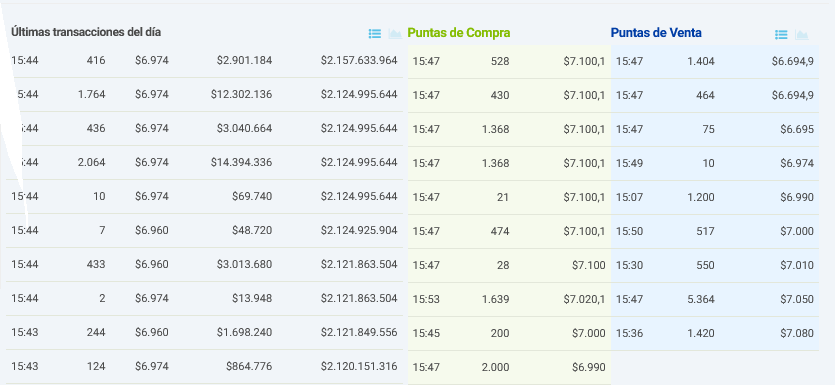Select the $13.948 transaction entry
This screenshot has height=385, width=835.
click(204, 299)
